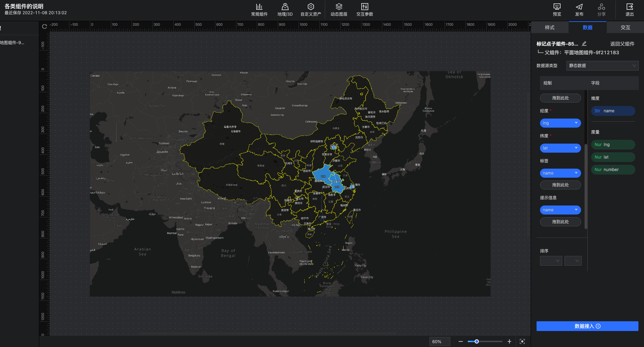
Task: Click the 发布 publish icon
Action: [x=579, y=10]
